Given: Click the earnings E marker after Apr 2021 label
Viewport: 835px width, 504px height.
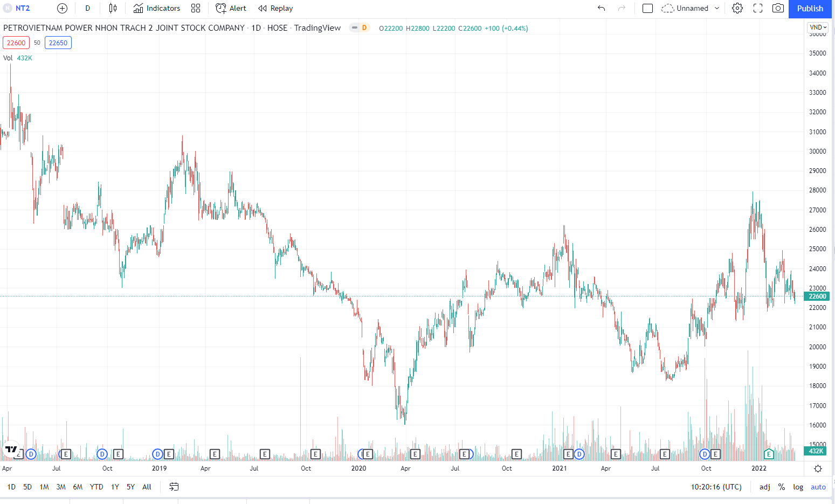Looking at the screenshot, I should 616,454.
